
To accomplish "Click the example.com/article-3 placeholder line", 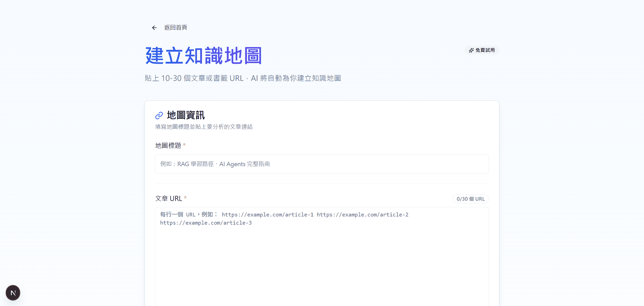I will [x=206, y=223].
